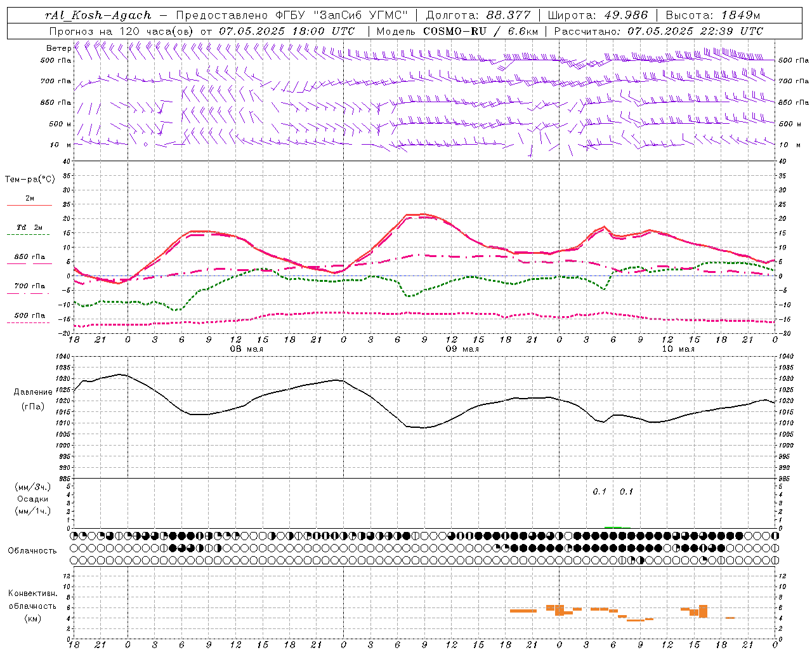Click the Осадки precipitation label
812x650 pixels.
tap(32, 499)
